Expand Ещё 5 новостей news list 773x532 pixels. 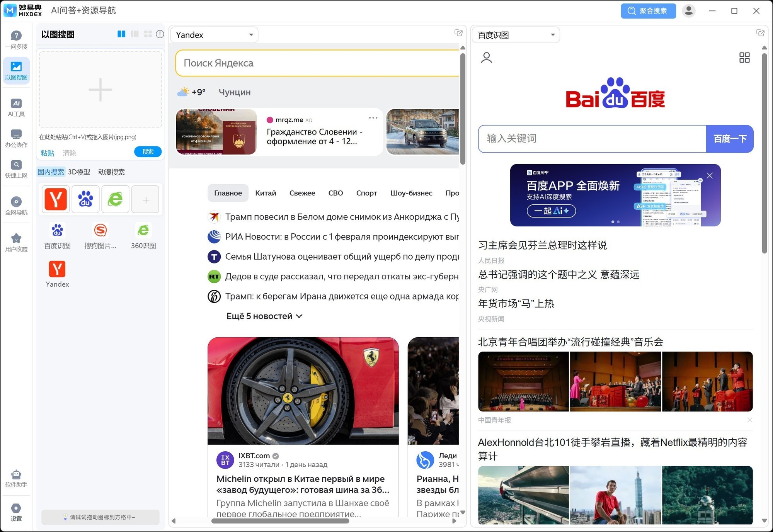(x=264, y=316)
